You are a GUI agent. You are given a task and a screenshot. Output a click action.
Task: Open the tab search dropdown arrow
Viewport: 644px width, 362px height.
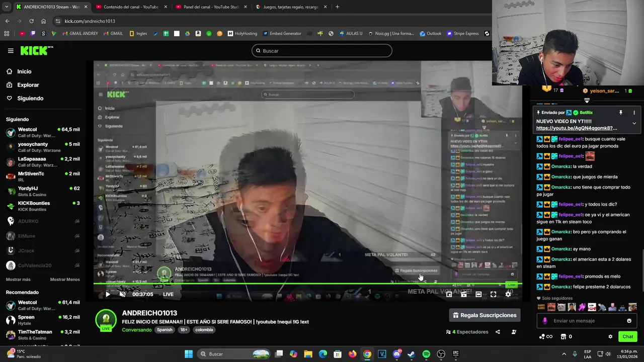pos(6,7)
